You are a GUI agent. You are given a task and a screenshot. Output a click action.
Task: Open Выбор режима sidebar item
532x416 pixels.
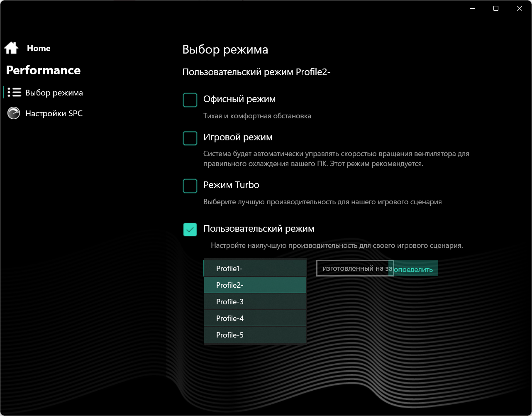tap(54, 93)
